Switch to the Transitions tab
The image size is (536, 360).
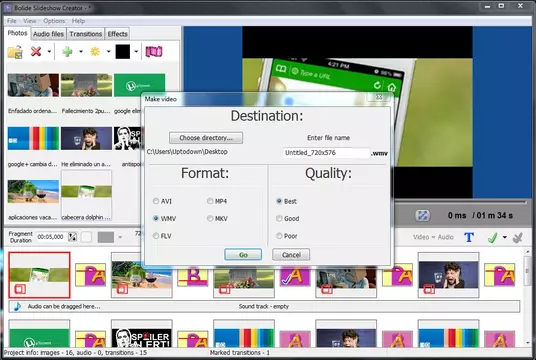coord(85,34)
